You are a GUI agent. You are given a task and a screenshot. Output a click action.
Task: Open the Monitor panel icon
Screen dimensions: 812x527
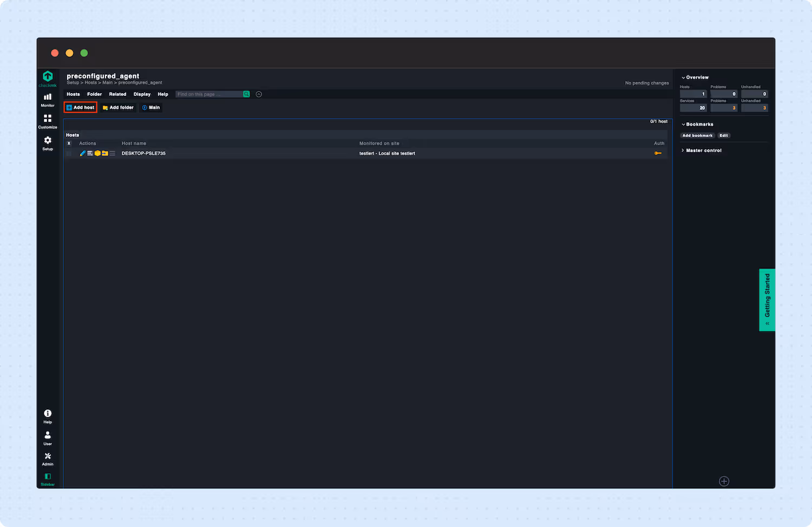tap(47, 99)
